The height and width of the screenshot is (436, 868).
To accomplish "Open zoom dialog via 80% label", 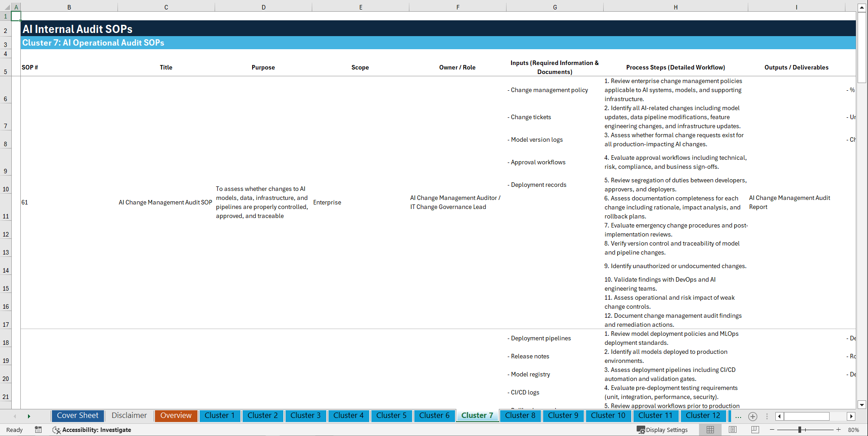I will tap(853, 430).
